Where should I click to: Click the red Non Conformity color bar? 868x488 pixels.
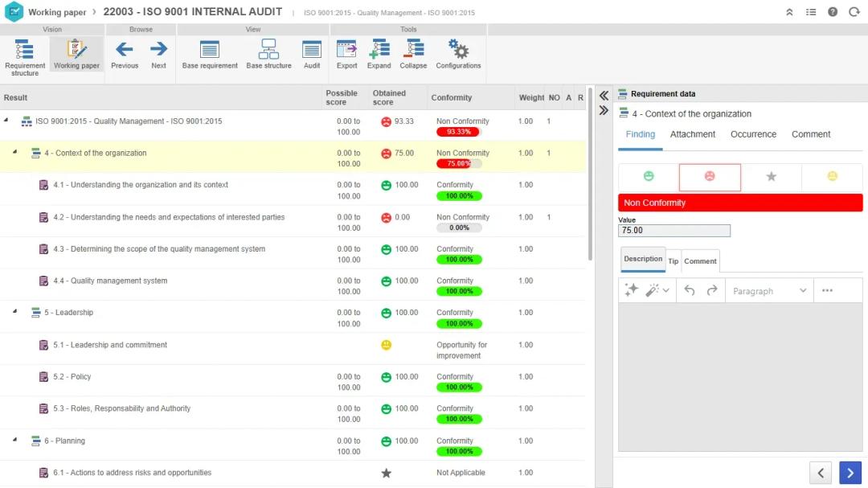(x=739, y=203)
